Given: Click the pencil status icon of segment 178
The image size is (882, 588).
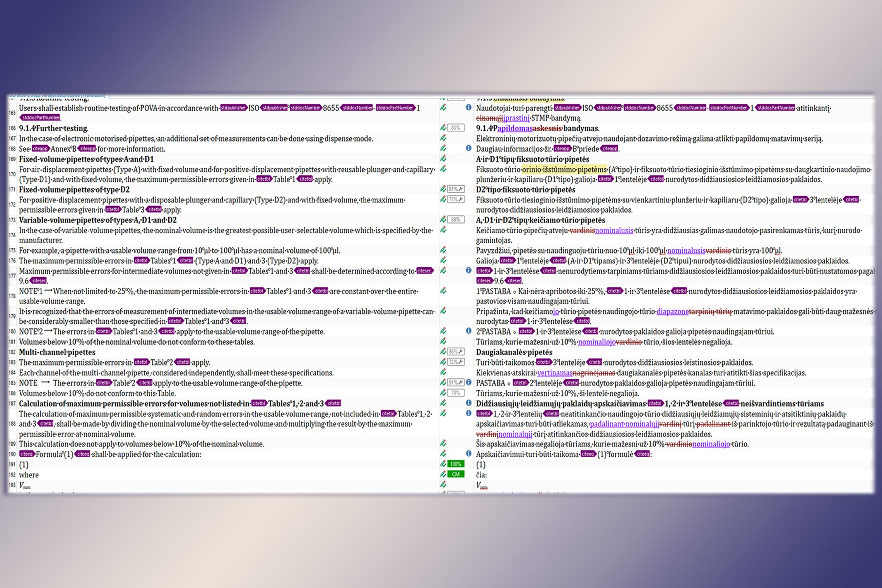Looking at the screenshot, I should [443, 291].
